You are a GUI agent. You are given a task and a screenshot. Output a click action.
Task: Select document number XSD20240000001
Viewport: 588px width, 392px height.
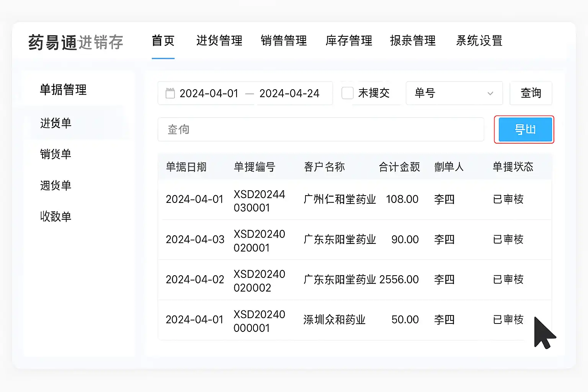coord(260,321)
